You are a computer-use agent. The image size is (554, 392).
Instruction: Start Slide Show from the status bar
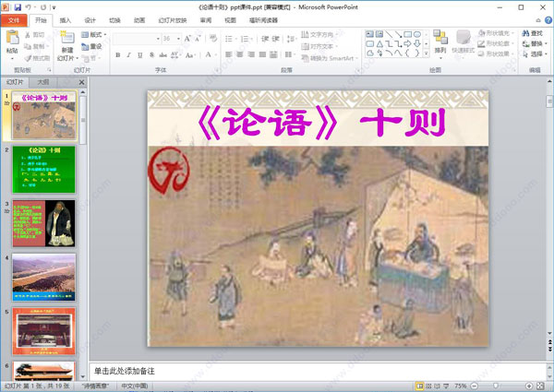point(446,386)
